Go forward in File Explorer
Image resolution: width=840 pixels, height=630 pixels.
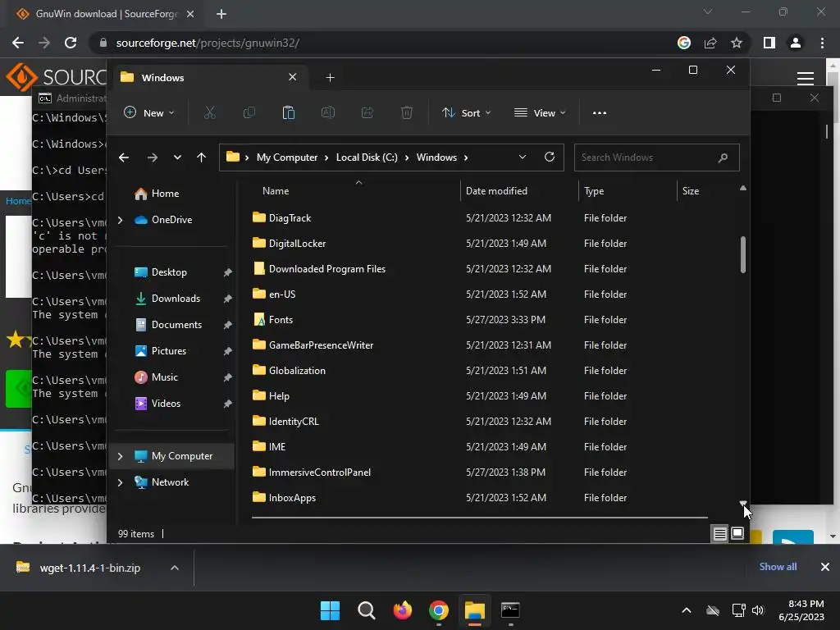(153, 157)
